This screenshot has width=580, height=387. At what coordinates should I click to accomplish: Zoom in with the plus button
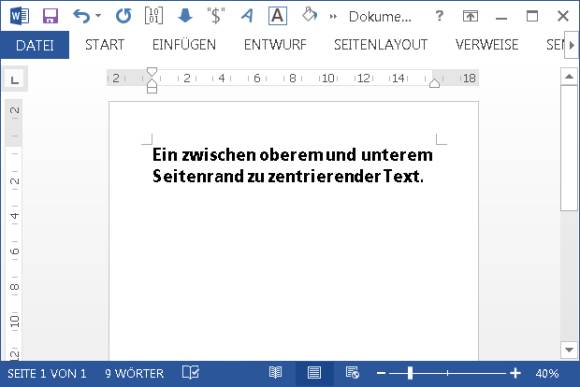515,373
